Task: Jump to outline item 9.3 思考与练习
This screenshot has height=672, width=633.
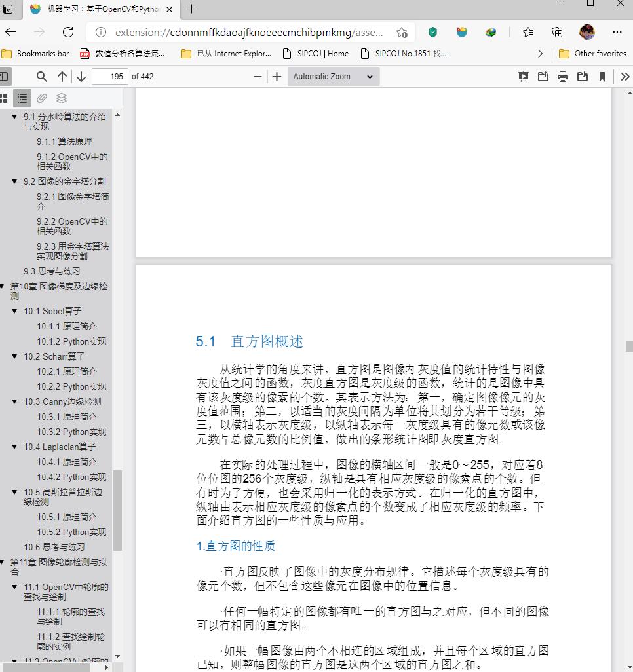Action: coord(52,271)
